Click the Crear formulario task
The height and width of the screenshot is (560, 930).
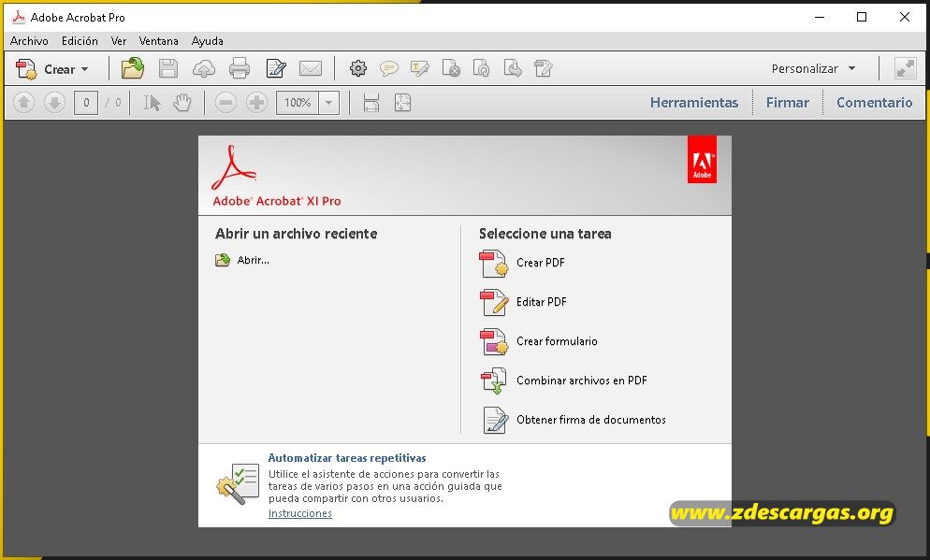pyautogui.click(x=539, y=341)
